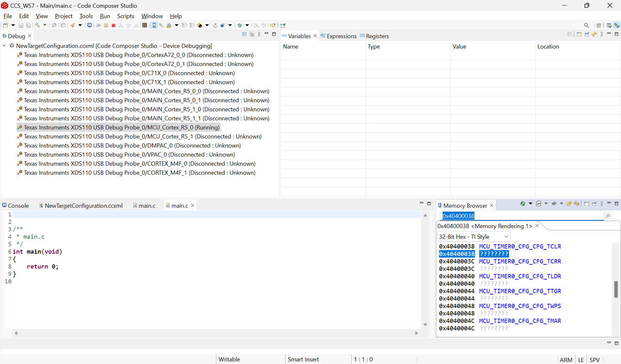This screenshot has height=364, width=621.
Task: Click the editor's horizontal scroll right arrow
Action: [416, 333]
